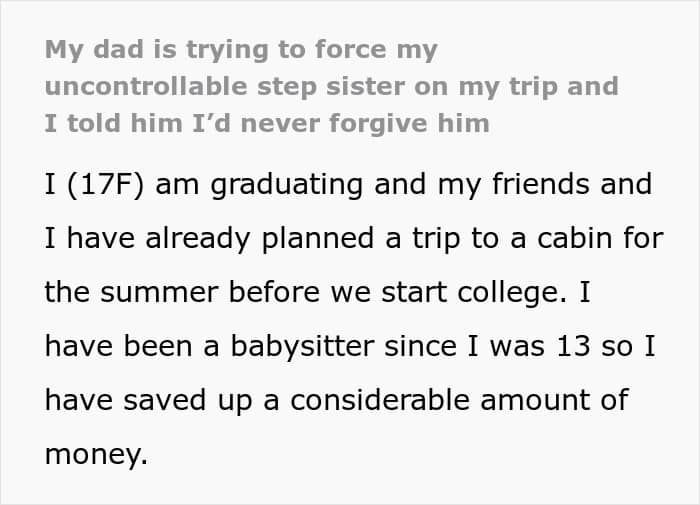Click the word "uncontrollable" in the title

pos(146,86)
